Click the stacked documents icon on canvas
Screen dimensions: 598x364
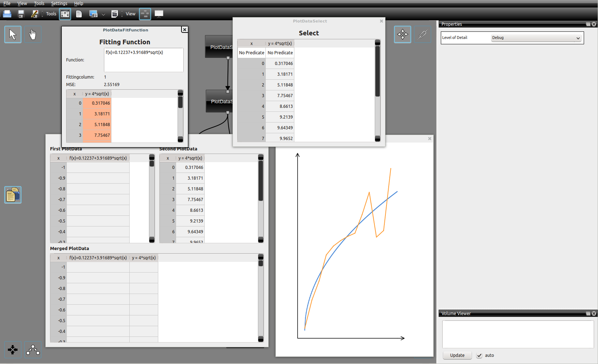pyautogui.click(x=13, y=195)
